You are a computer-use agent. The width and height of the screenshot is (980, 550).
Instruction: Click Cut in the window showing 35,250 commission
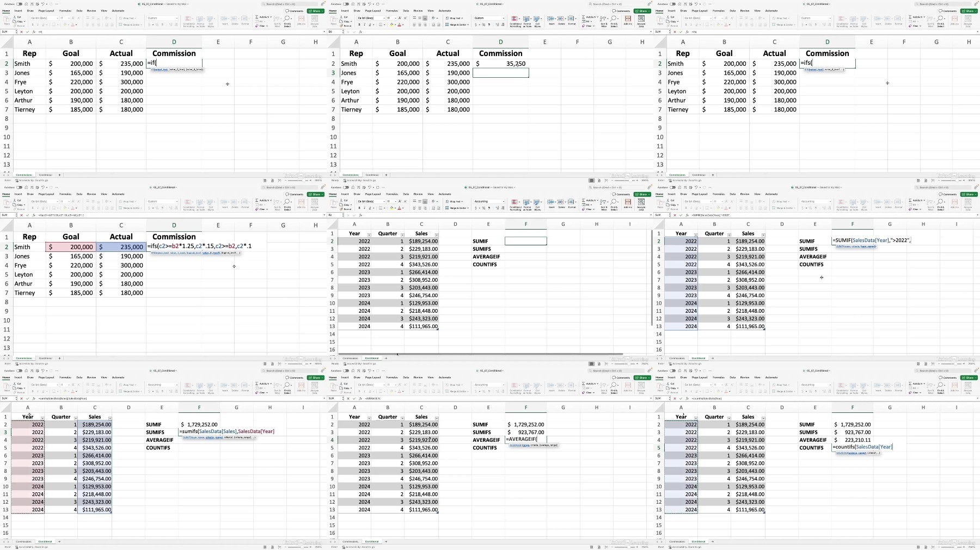click(x=345, y=17)
